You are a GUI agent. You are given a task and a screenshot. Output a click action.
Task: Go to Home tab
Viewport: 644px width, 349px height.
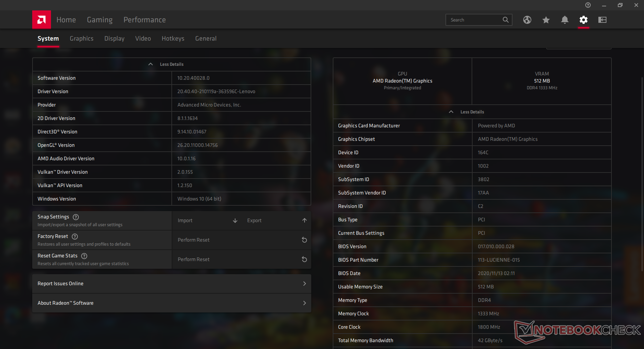point(66,20)
